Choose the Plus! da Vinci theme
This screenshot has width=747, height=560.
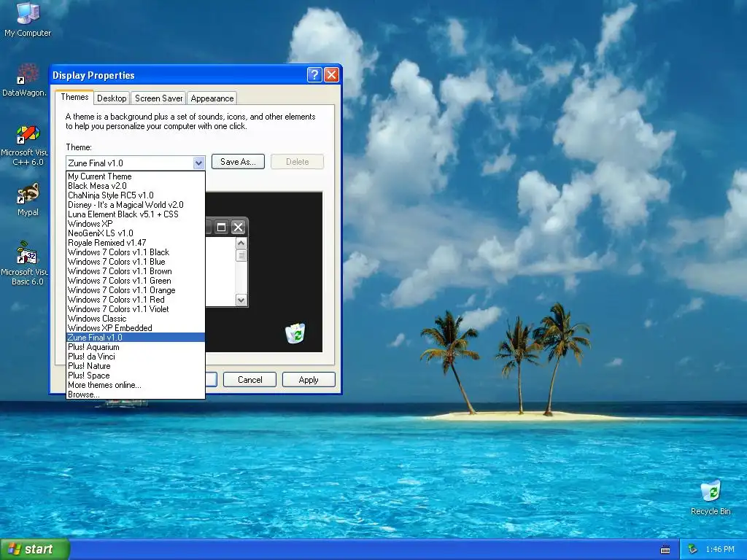pos(136,357)
